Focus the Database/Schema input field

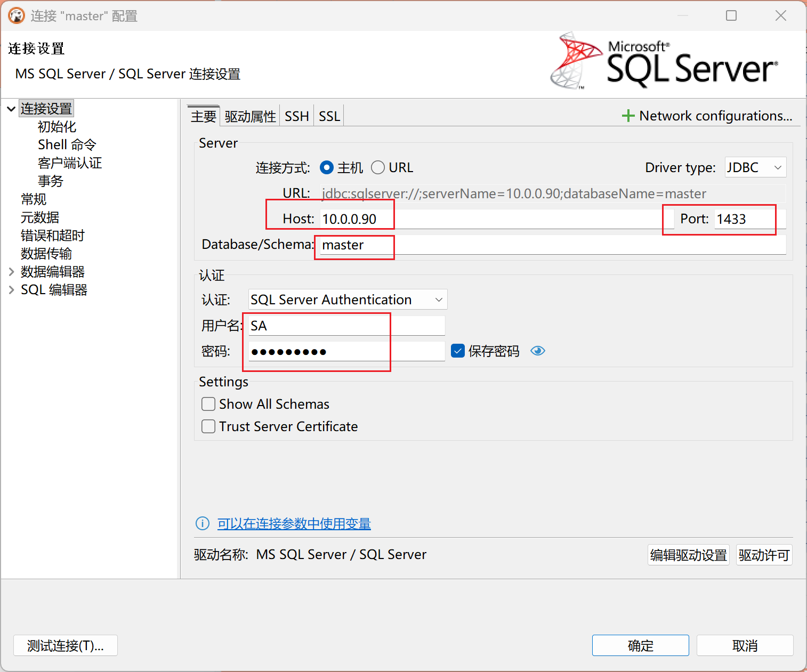553,245
